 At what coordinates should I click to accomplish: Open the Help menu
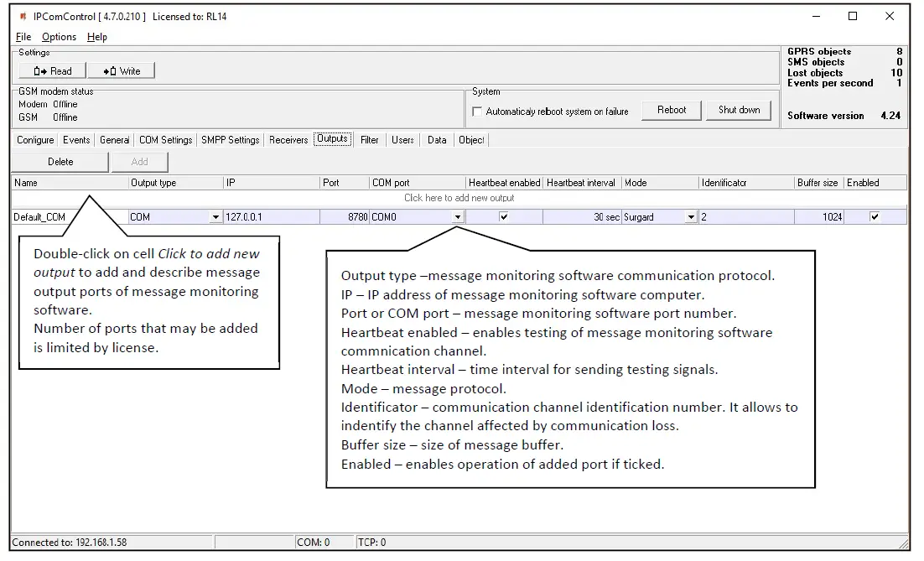(x=97, y=36)
